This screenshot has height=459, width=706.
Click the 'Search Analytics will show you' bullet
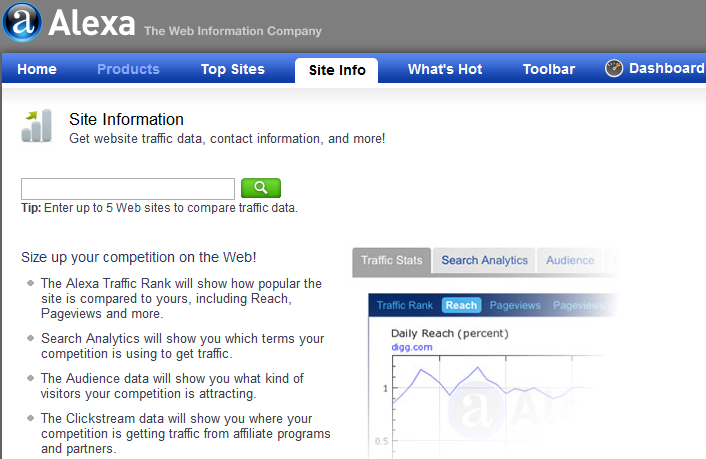[x=182, y=346]
